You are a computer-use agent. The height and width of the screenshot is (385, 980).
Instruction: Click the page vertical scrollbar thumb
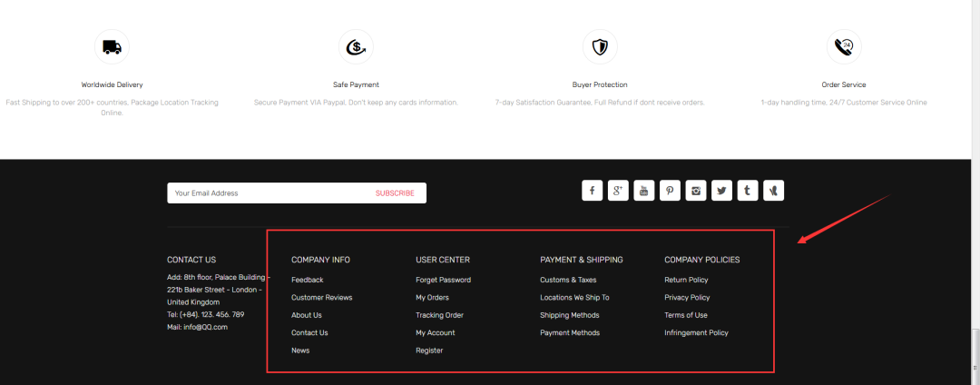(x=975, y=356)
